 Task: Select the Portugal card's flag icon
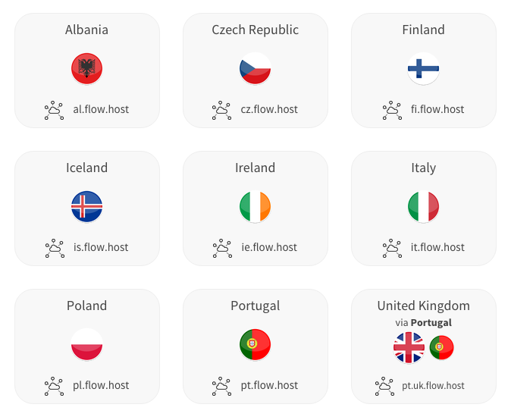tap(255, 344)
